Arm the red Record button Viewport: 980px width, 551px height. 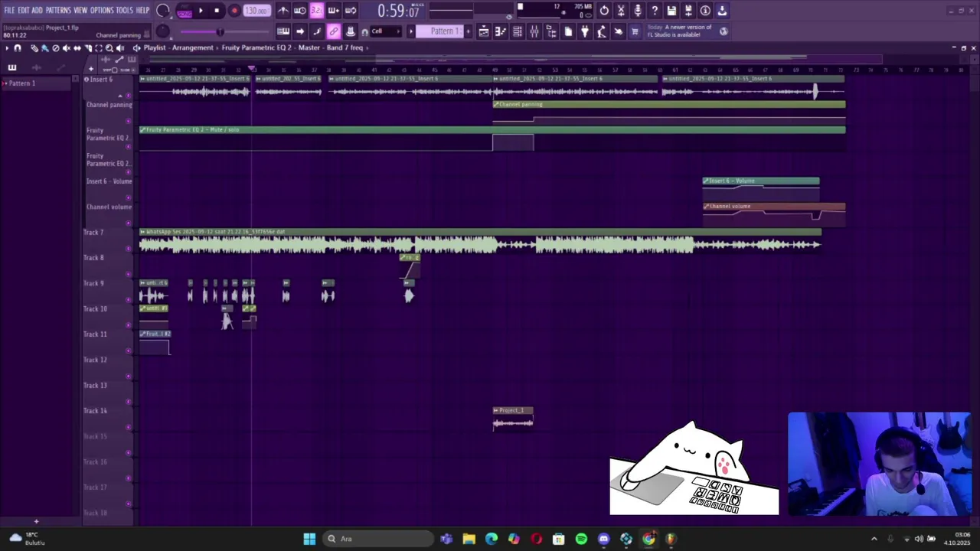(234, 11)
